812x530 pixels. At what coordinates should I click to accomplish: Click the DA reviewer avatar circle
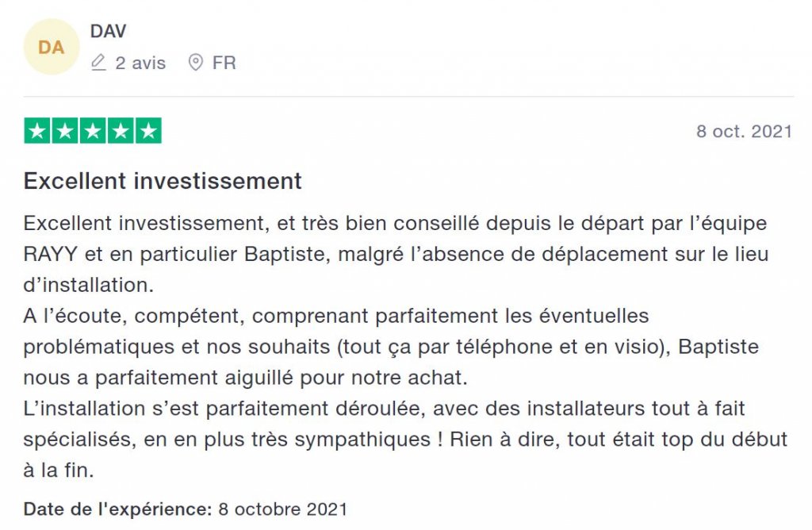pos(52,47)
